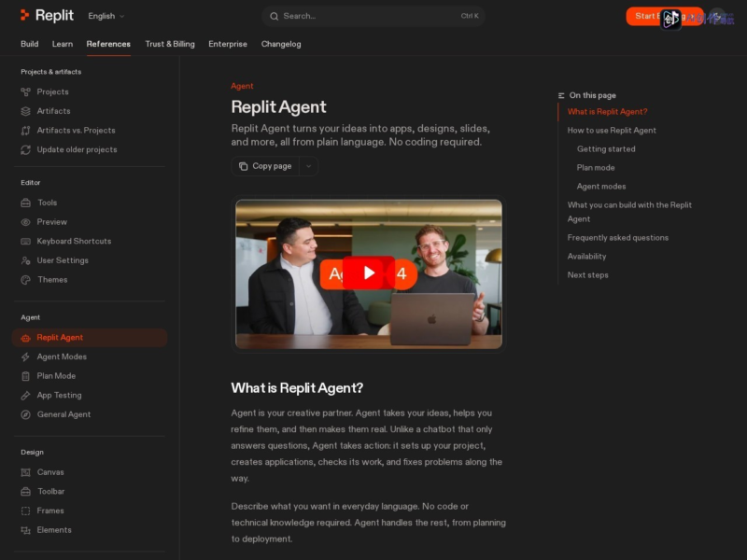
Task: Click the Elements icon
Action: tap(26, 530)
